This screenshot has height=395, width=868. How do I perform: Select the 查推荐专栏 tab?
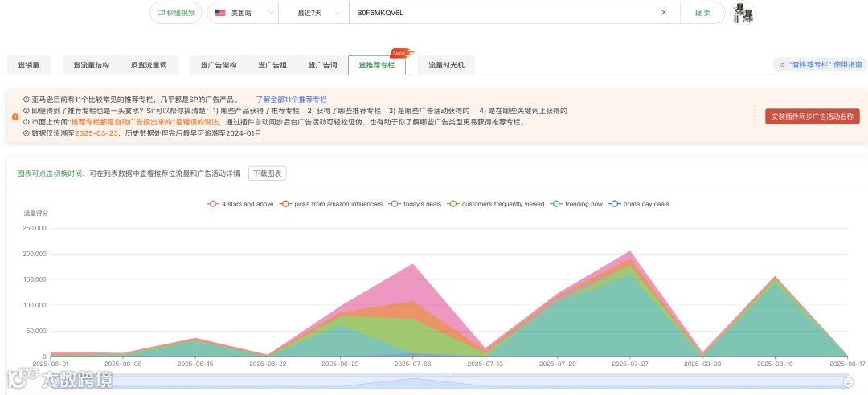click(377, 65)
